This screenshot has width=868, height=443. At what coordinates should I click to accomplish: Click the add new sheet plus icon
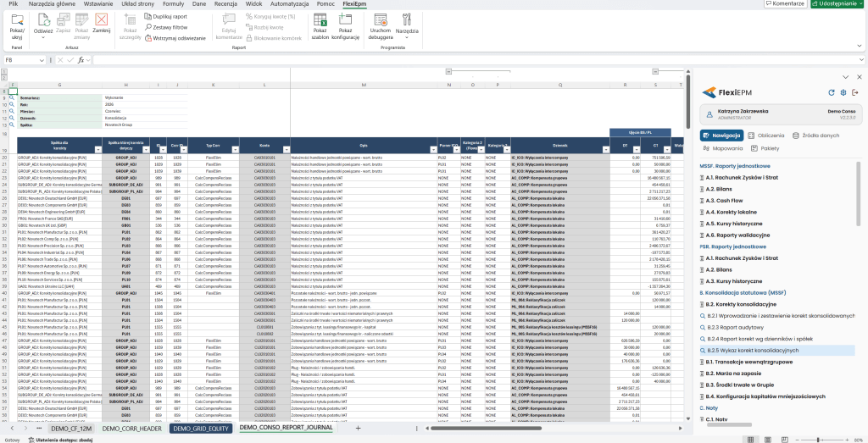358,428
